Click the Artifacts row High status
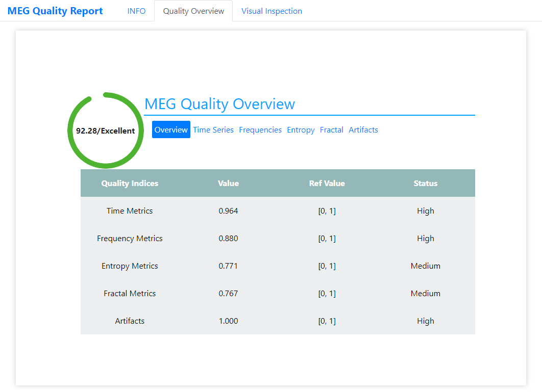Viewport: 542px width, 392px height. [x=426, y=321]
